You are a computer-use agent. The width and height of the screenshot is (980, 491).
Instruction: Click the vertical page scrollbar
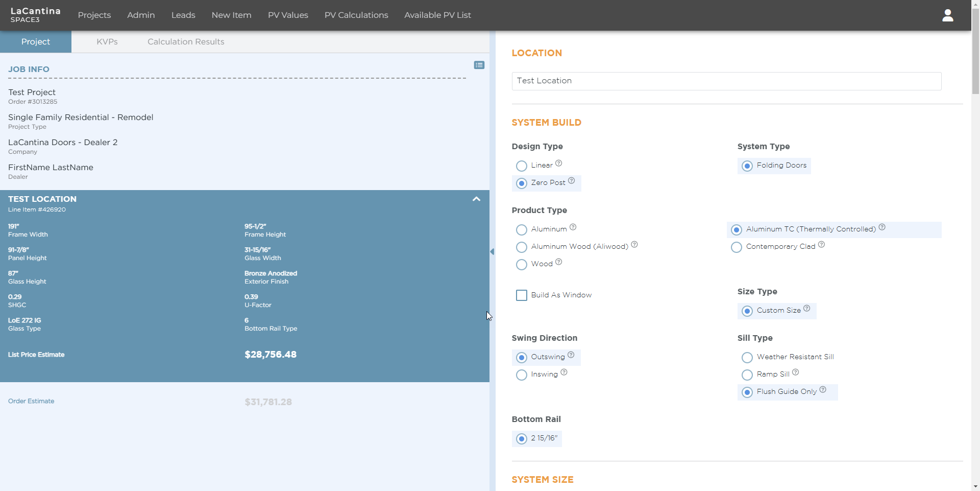tap(975, 51)
